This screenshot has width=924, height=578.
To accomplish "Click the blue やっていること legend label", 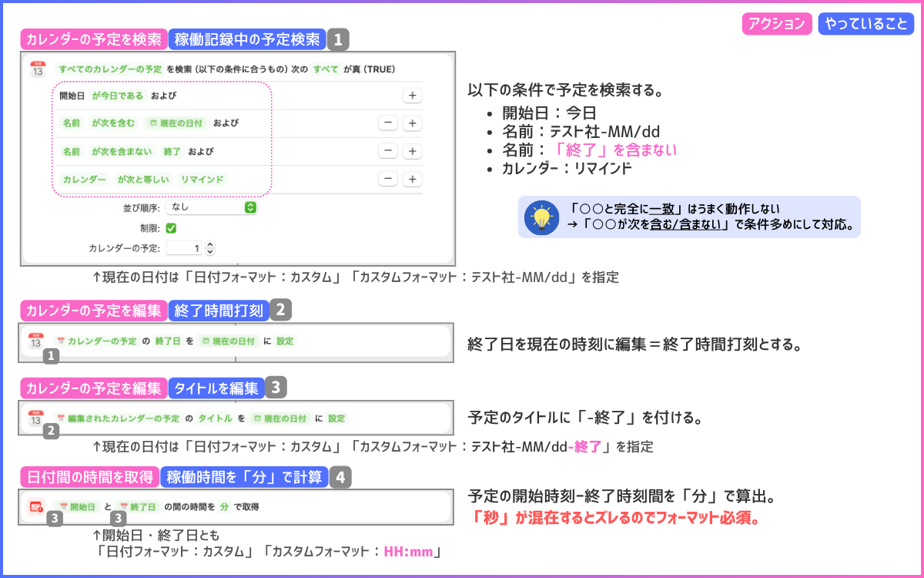I will click(865, 24).
